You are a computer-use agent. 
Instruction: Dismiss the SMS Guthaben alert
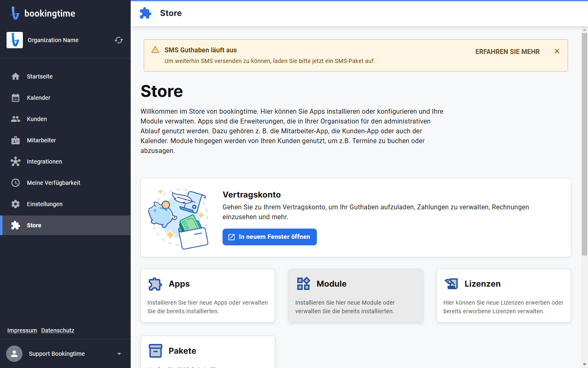click(557, 51)
